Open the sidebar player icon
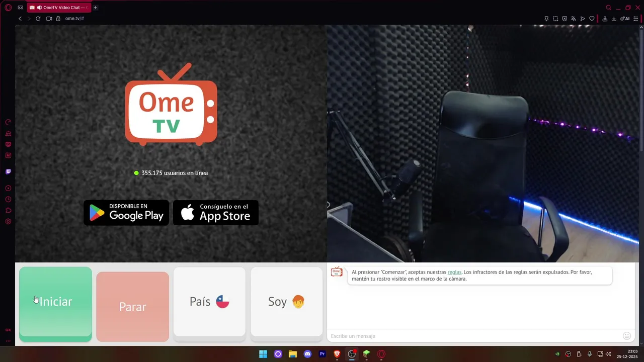 (x=8, y=188)
